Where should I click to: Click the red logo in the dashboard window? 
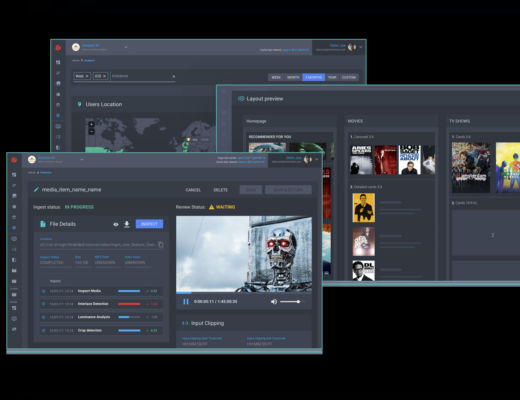click(x=58, y=48)
